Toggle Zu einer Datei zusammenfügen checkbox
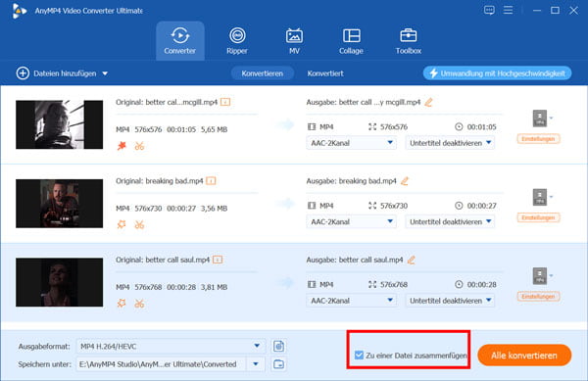The image size is (588, 381). (359, 356)
